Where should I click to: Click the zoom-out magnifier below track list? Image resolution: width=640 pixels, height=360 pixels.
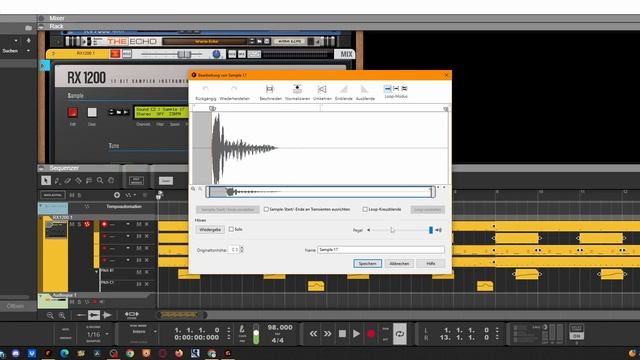click(50, 315)
